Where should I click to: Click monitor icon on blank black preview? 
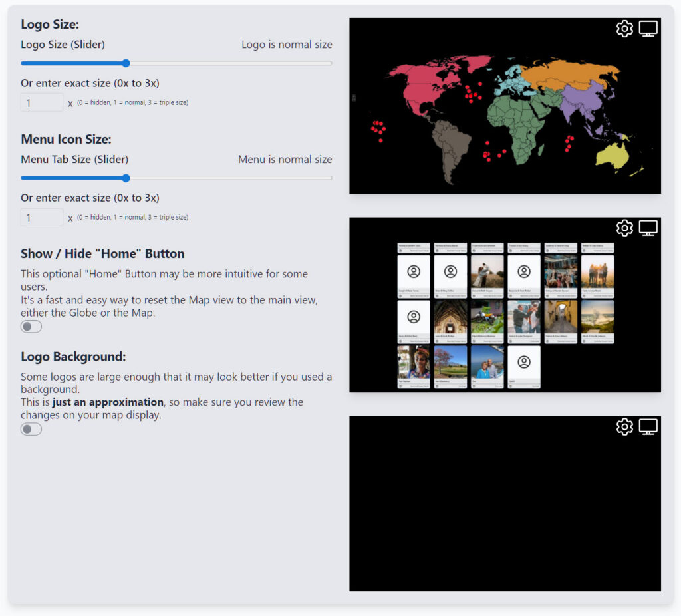[x=648, y=426]
